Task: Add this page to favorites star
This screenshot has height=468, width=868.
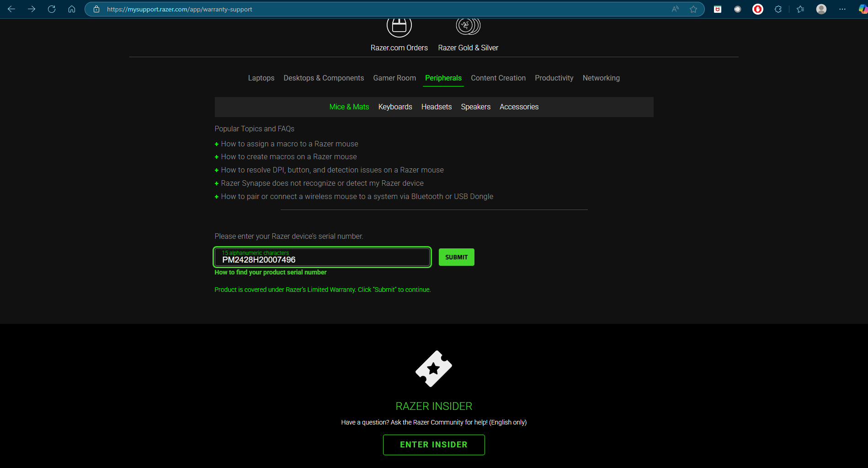Action: pyautogui.click(x=693, y=9)
